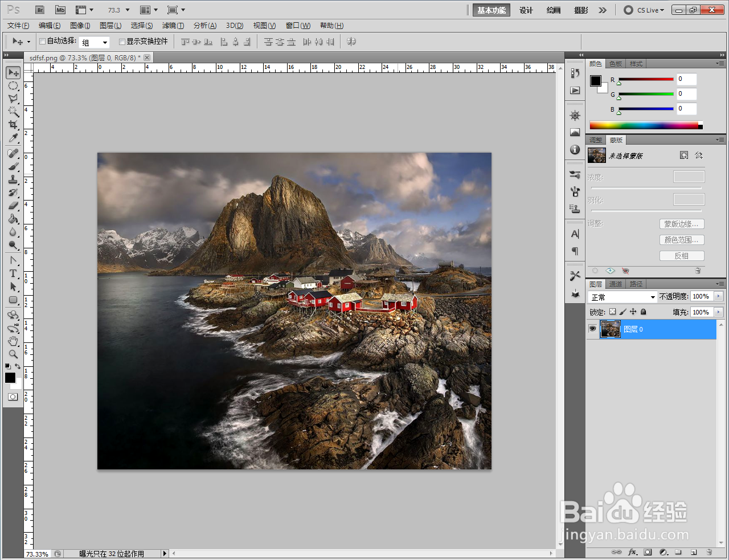Screen dimensions: 729x560
Task: Select the 基本功能 workspace button
Action: 492,10
